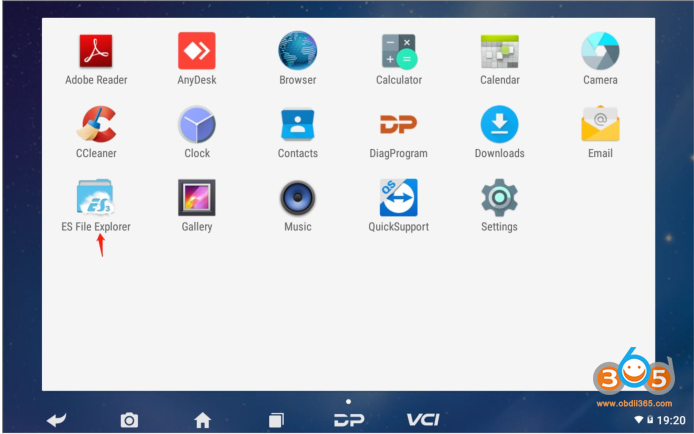Viewport: 694px width, 434px height.
Task: Tap the 19:20 clock in status bar
Action: 671,420
